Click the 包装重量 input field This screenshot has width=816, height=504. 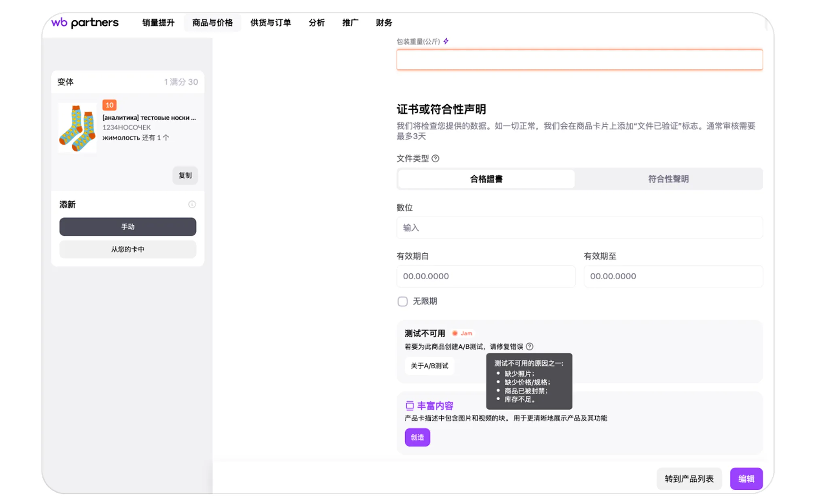click(x=579, y=60)
